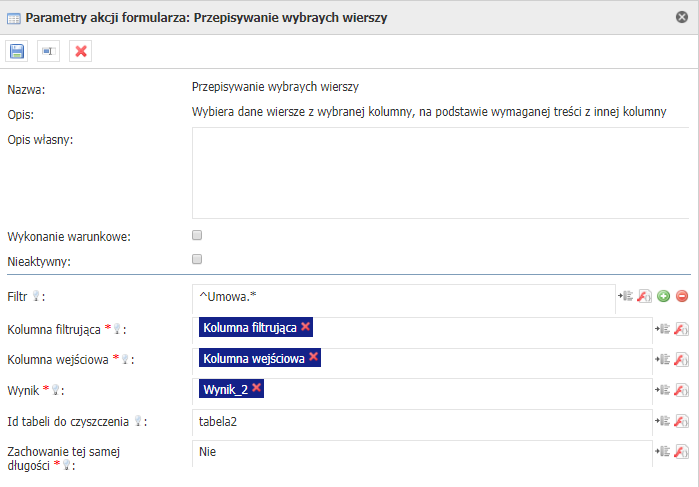Click the Opis własny text area
This screenshot has width=699, height=487.
tap(441, 173)
